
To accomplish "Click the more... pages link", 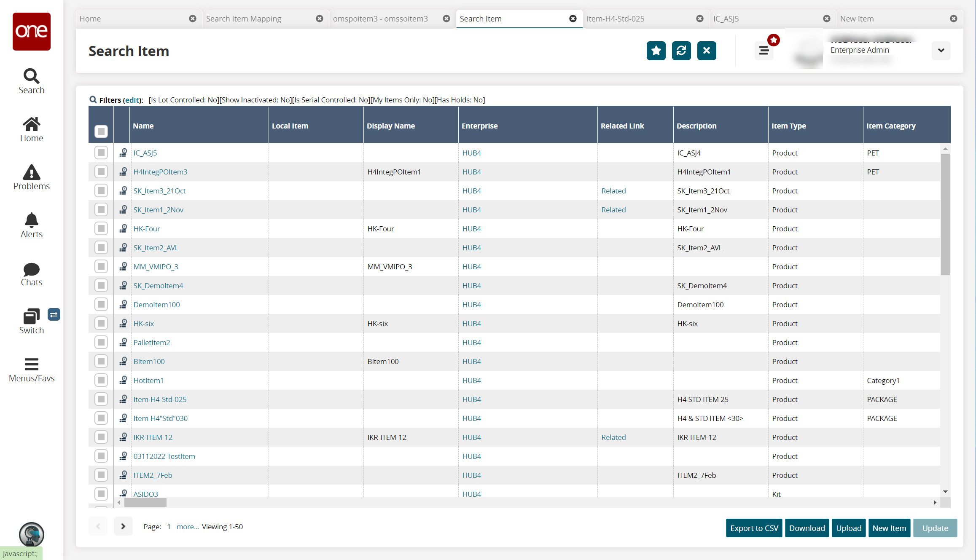I will pyautogui.click(x=188, y=527).
